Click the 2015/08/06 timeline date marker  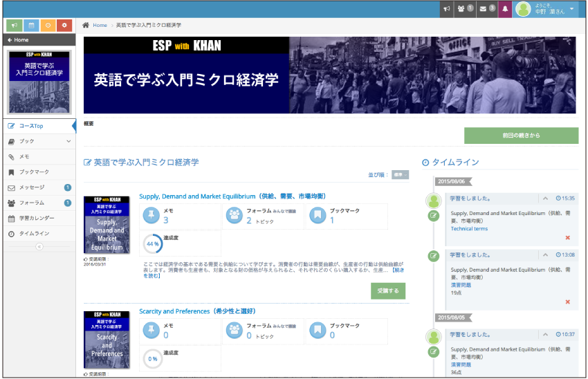pos(452,181)
